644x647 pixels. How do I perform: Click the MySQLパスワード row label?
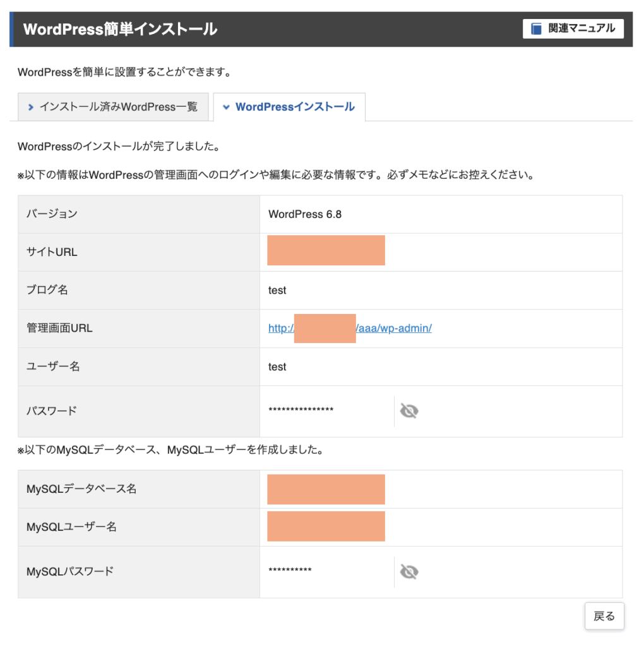point(69,571)
